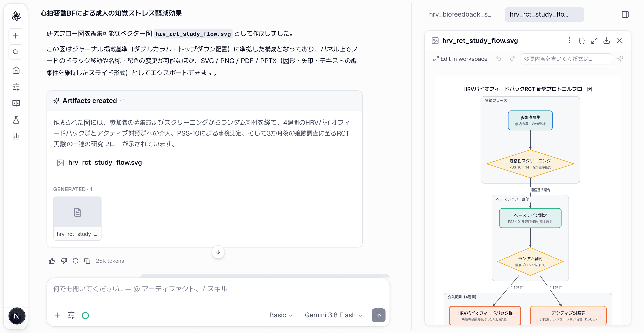The height and width of the screenshot is (333, 644).
Task: Open composer tool settings sliders icon
Action: [71, 315]
